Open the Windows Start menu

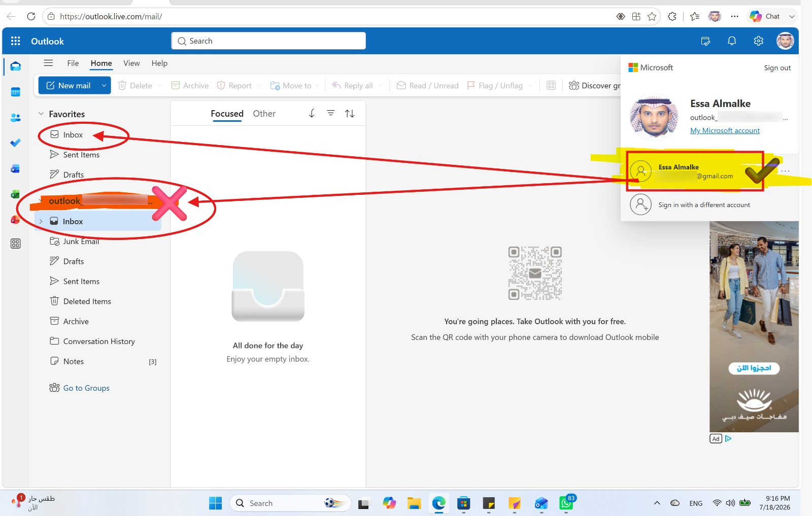point(216,503)
